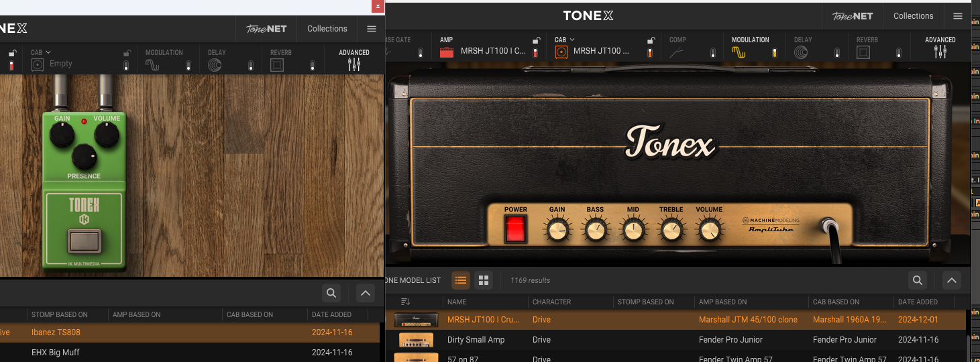Click the amp head GAIN knob
Image resolution: width=980 pixels, height=362 pixels.
[557, 231]
